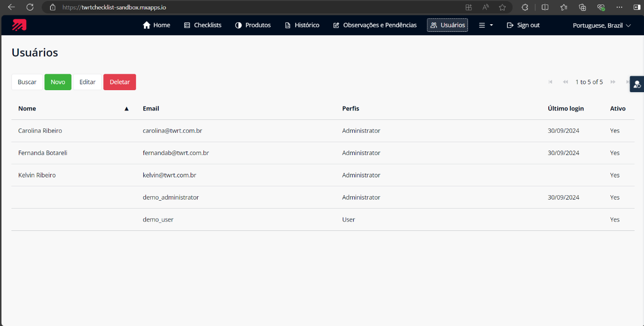Screen dimensions: 644x326
Task: Click the Buscar button
Action: 27,82
